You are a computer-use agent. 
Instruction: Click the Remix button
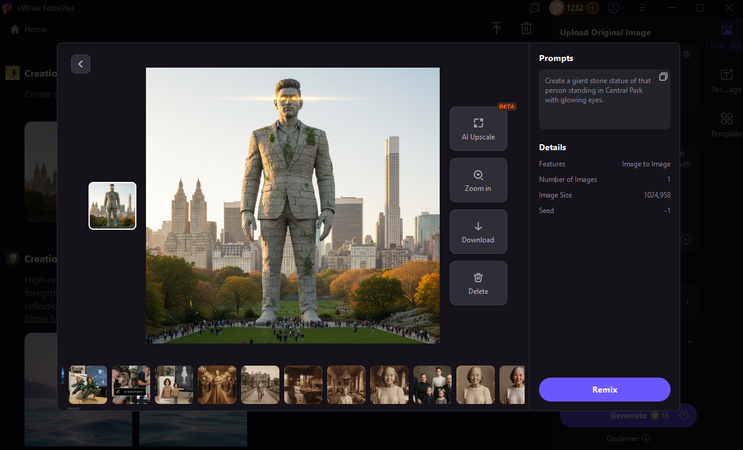pos(605,389)
